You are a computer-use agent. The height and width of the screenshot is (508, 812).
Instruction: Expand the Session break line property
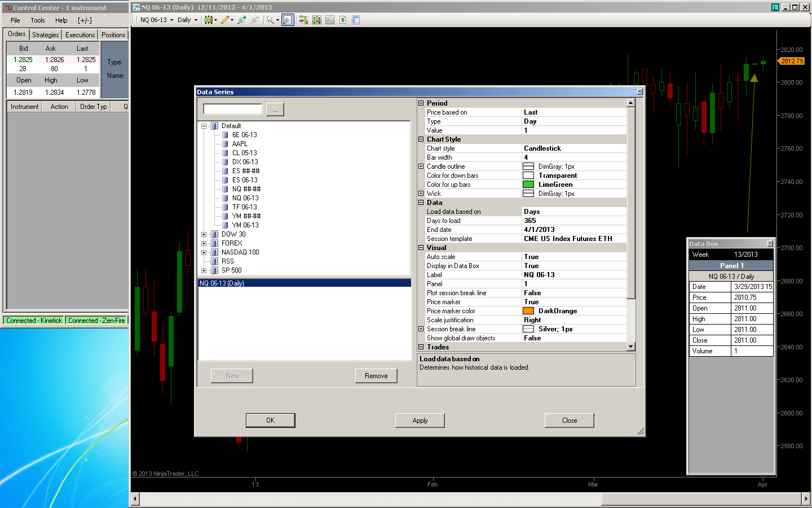[x=421, y=329]
